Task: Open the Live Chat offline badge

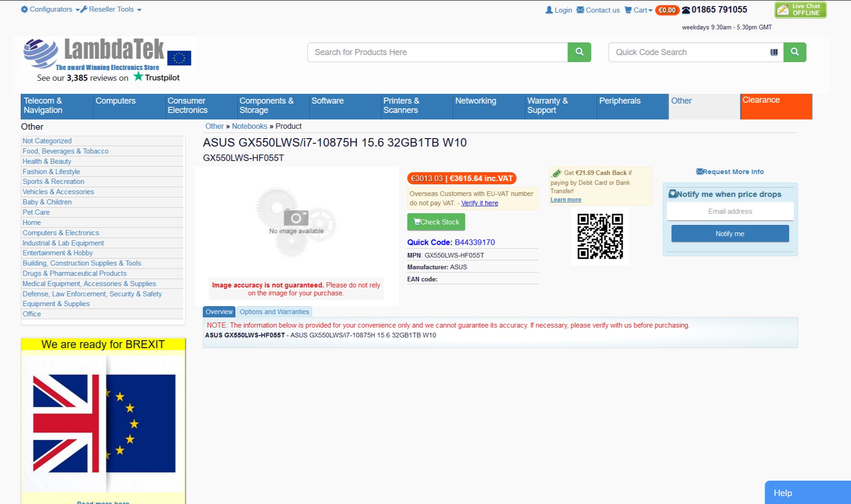Action: click(x=801, y=9)
